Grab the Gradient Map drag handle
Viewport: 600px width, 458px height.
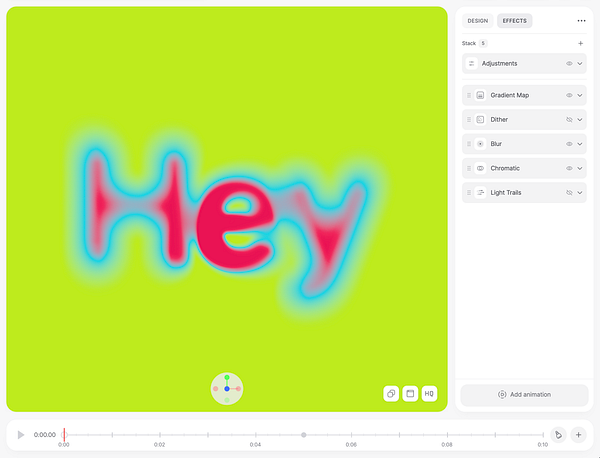[469, 95]
